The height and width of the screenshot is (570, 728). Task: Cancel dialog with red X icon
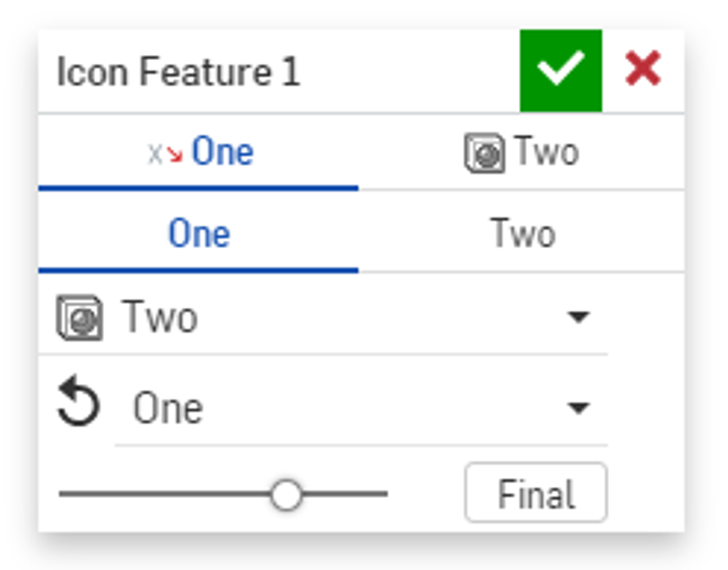click(642, 69)
